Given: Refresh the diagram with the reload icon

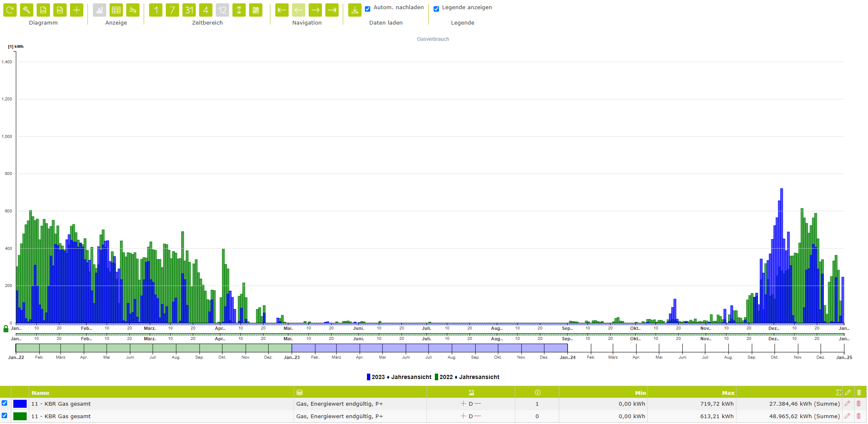Looking at the screenshot, I should [10, 10].
